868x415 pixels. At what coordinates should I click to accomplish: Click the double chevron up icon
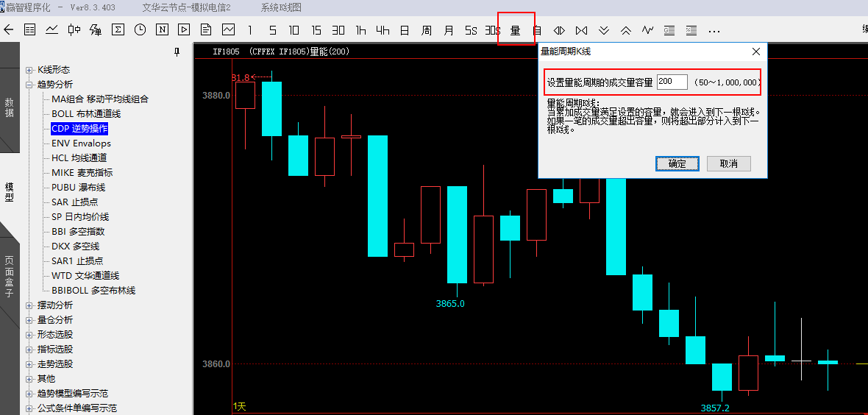625,30
